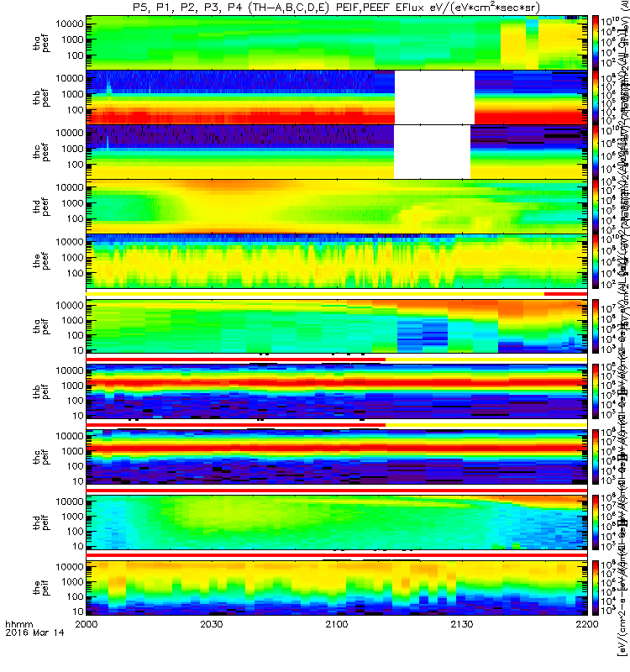Click the 'hhmm' axis unit label
630x672 pixels.
tap(18, 624)
